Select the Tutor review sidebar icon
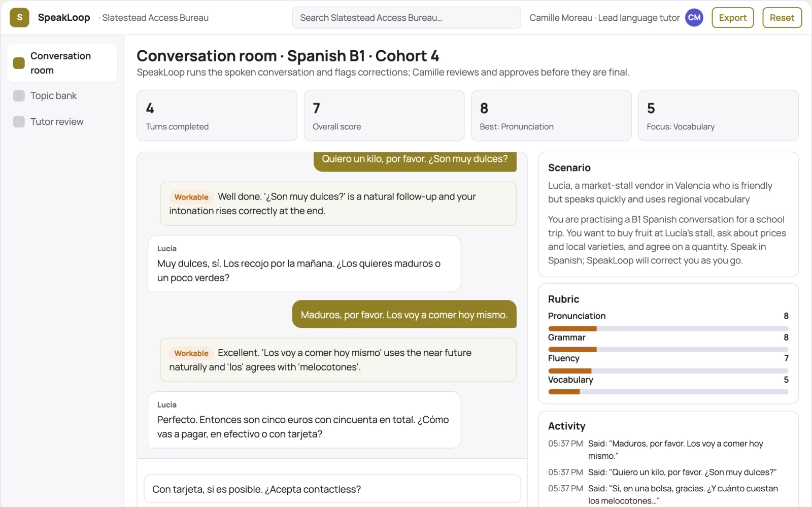Viewport: 812px width, 507px height. coord(19,122)
